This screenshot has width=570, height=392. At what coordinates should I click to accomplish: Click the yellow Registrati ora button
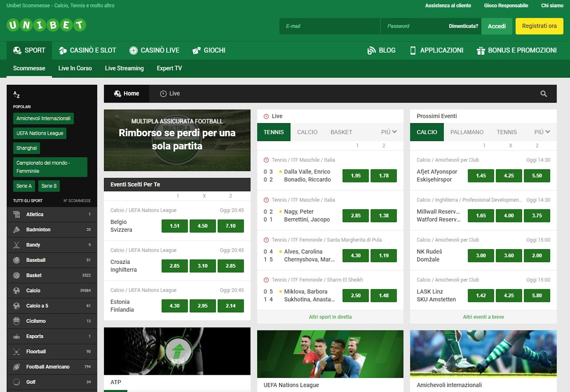tap(539, 26)
